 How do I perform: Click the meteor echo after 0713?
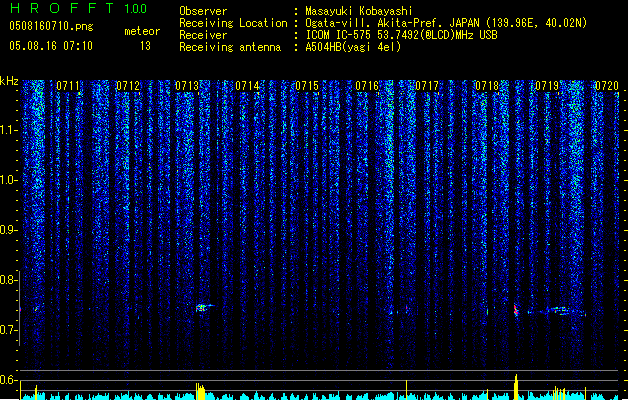[x=205, y=308]
